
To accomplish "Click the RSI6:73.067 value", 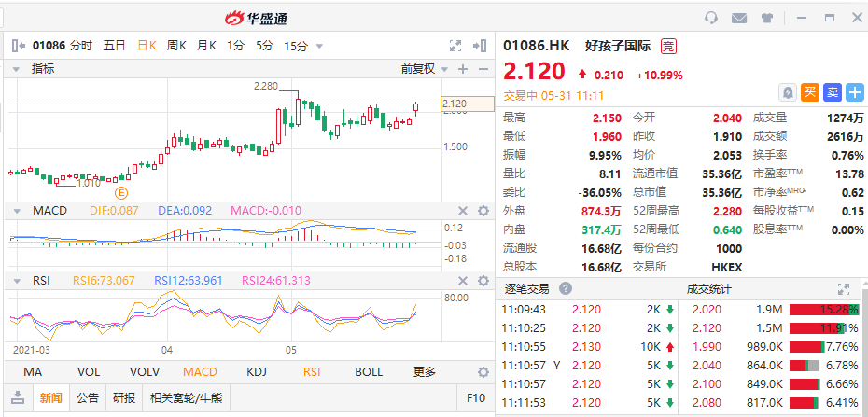I will [104, 281].
